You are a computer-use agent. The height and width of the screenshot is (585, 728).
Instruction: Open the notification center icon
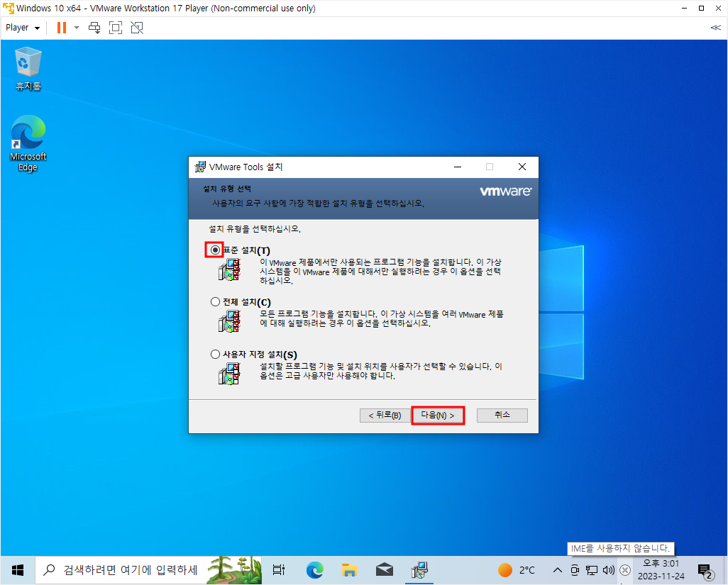705,571
